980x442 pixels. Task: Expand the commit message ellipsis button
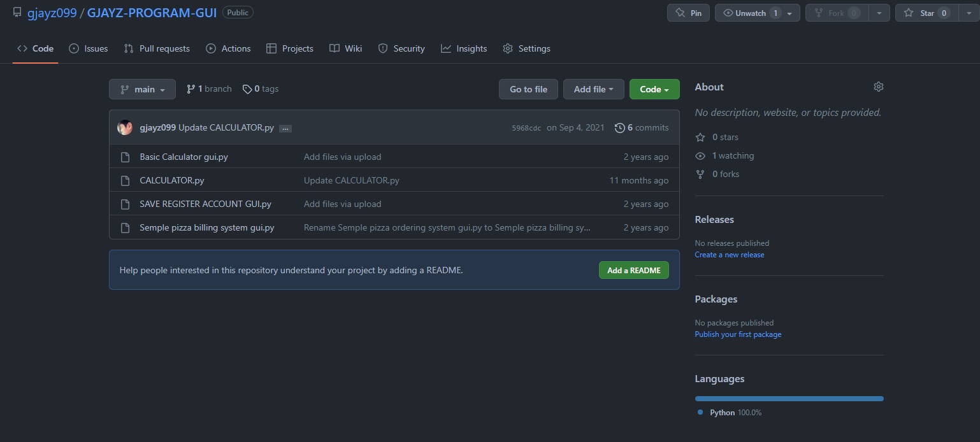(285, 129)
